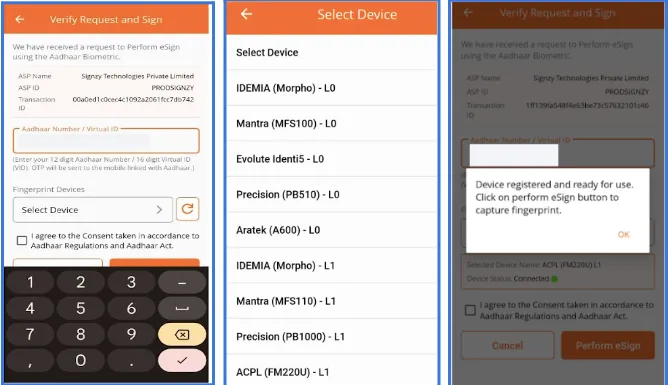The height and width of the screenshot is (385, 668).
Task: Refresh the fingerprint devices list
Action: pos(187,209)
